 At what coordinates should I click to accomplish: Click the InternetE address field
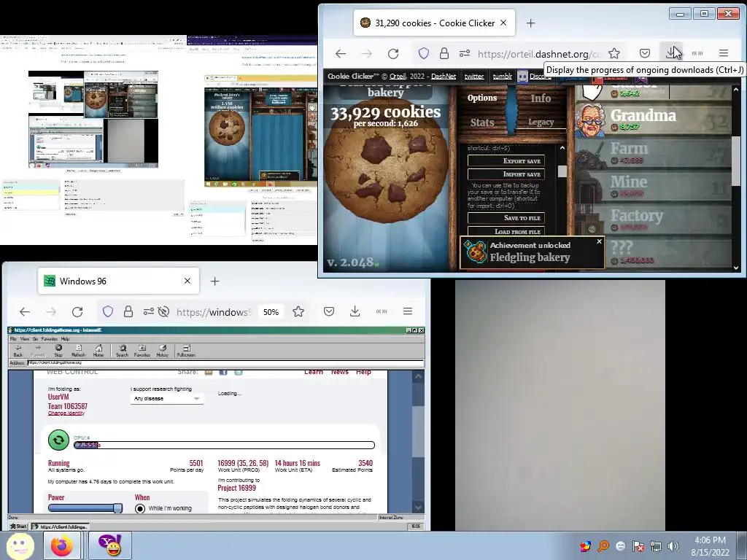click(x=225, y=363)
